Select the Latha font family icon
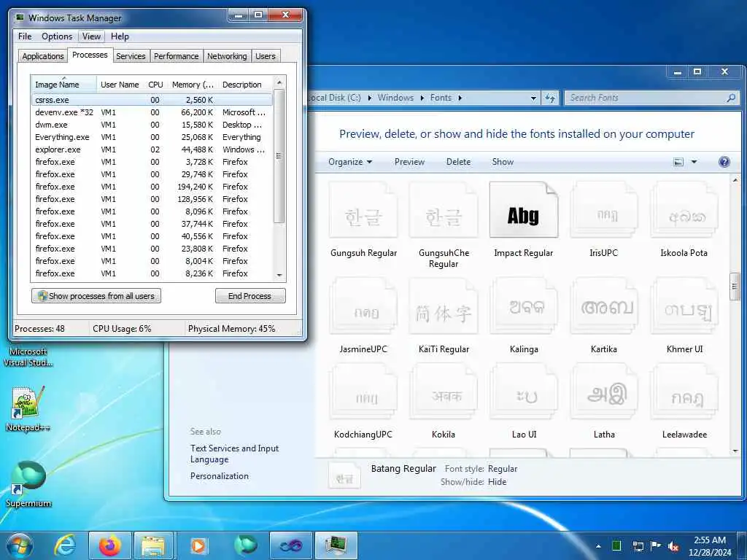The width and height of the screenshot is (747, 560). [x=603, y=392]
